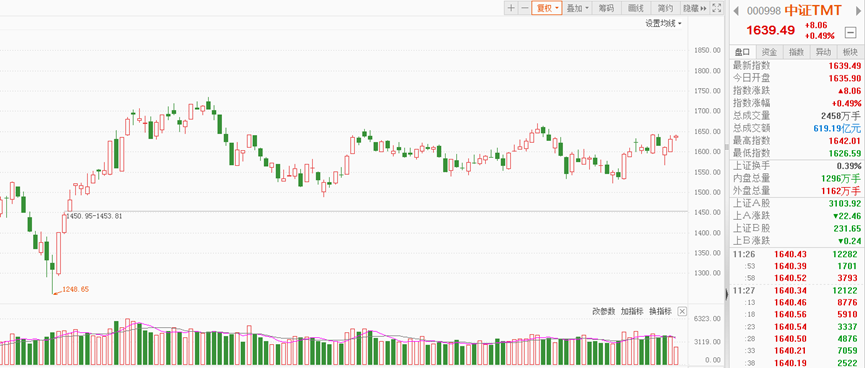Screen dimensions: 865x368
Task: Click the 1850.00 price axis label
Action: [708, 50]
